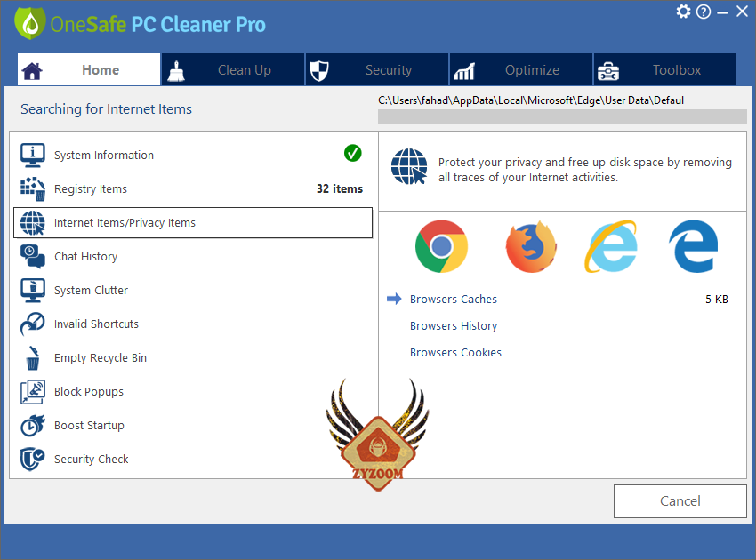Screen dimensions: 756x560
Task: Select Invalid Shortcuts row
Action: (193, 324)
